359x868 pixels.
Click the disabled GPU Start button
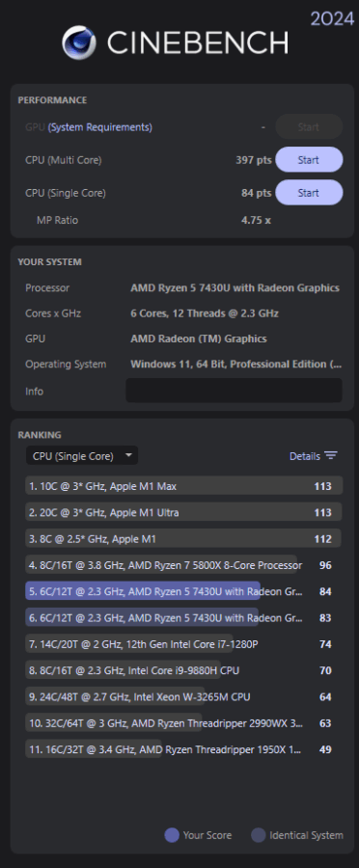pyautogui.click(x=309, y=126)
